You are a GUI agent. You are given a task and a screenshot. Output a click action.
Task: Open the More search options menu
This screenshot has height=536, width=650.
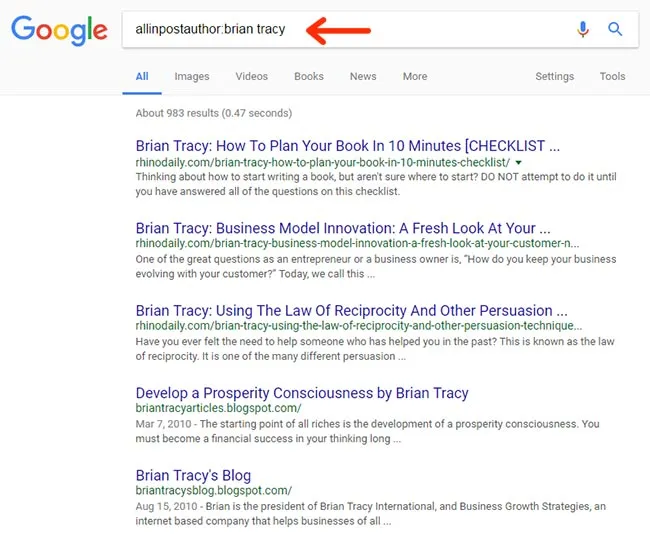[414, 76]
